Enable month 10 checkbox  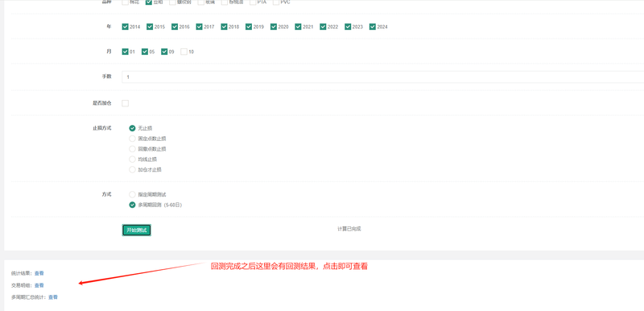184,52
